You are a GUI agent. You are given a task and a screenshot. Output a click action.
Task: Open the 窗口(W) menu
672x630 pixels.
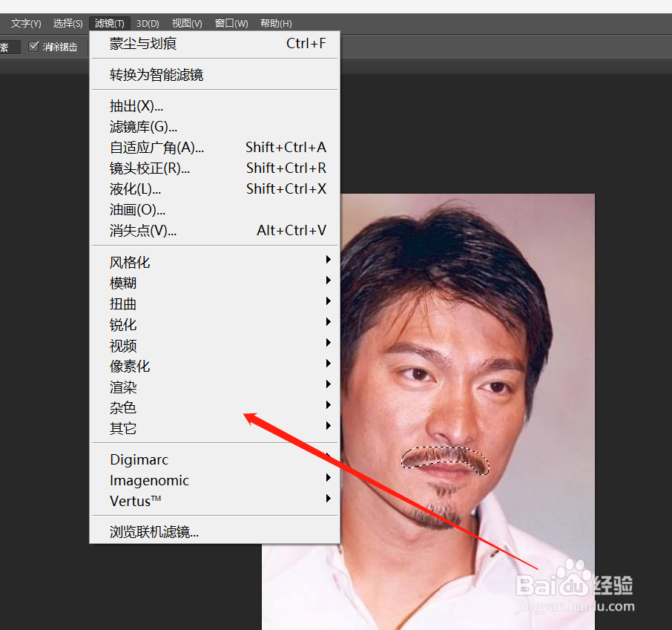(x=231, y=23)
